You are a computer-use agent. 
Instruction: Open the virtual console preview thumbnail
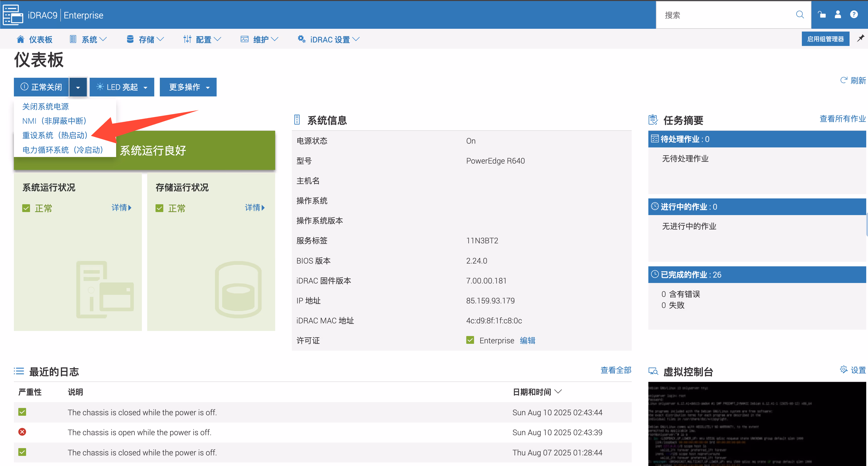[757, 424]
